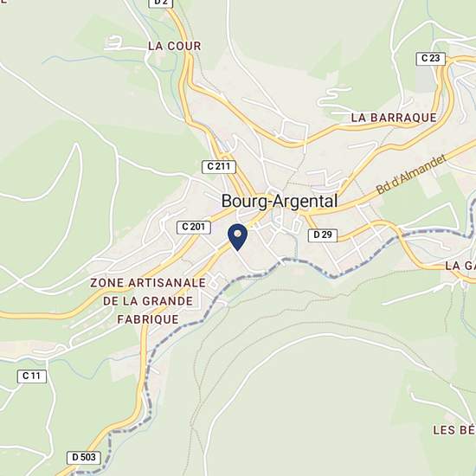
Task: Click the Bd d'Almandet street label
Action: pyautogui.click(x=411, y=174)
